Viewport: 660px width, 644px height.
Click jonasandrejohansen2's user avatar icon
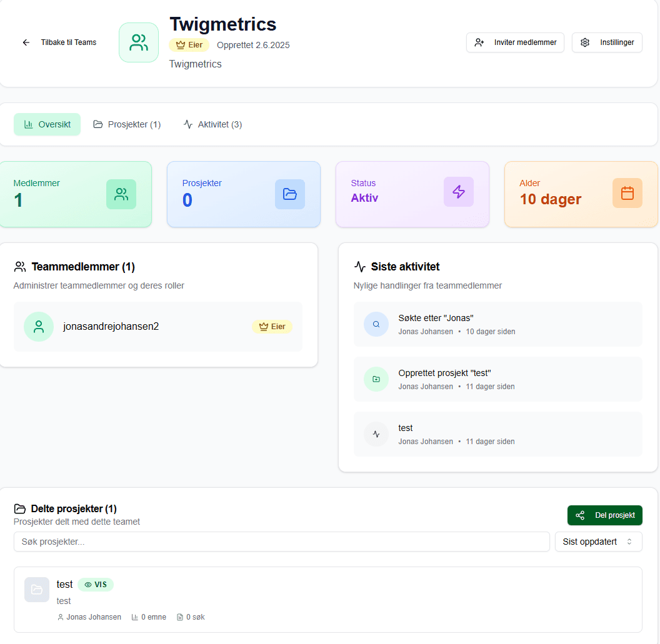39,327
